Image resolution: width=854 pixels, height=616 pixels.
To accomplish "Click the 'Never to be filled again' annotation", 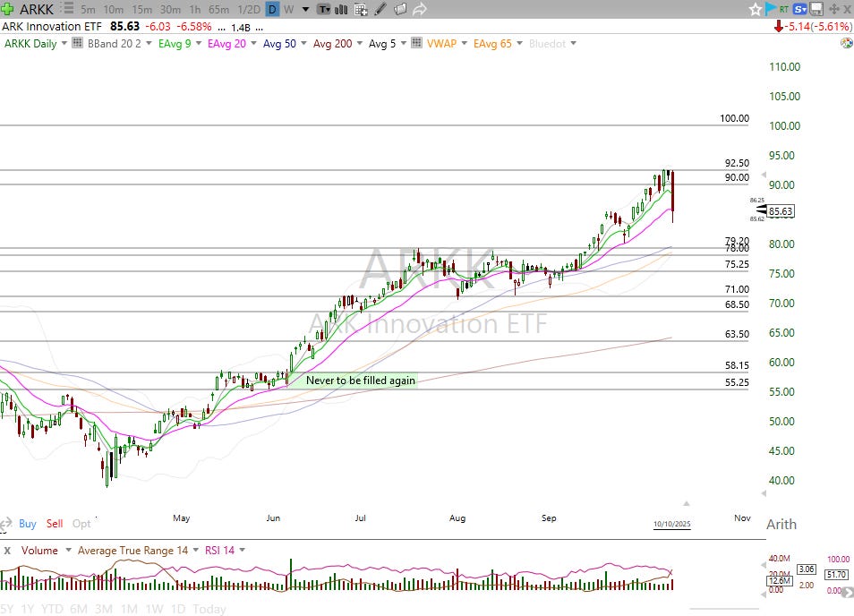I will [x=361, y=381].
